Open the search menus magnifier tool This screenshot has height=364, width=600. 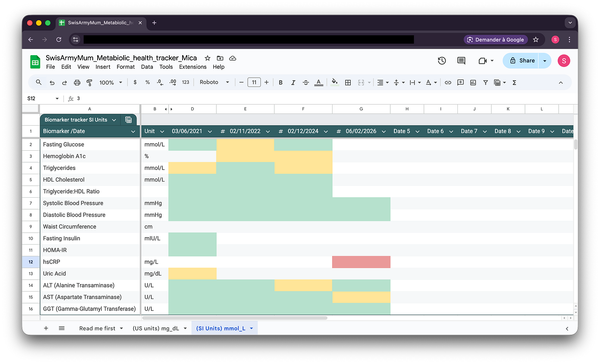pos(38,82)
